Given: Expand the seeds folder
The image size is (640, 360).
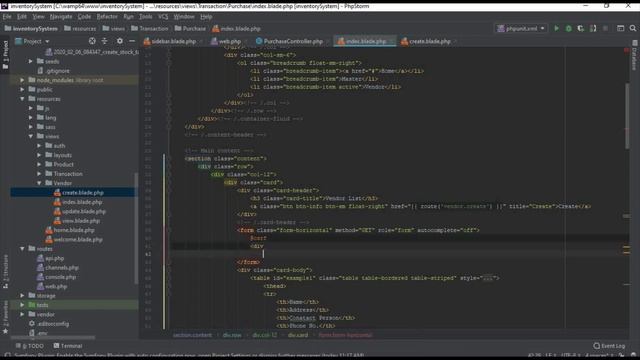Looking at the screenshot, I should [x=31, y=61].
